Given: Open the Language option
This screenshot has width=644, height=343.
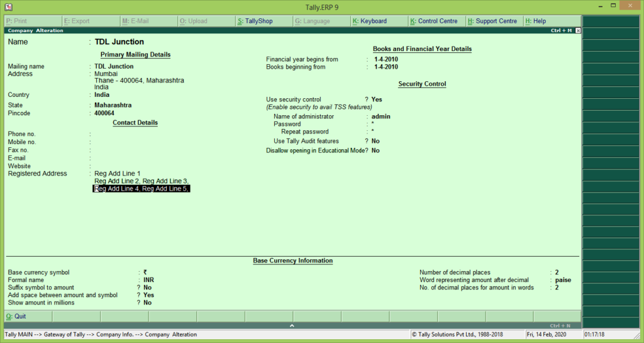Looking at the screenshot, I should pos(321,21).
